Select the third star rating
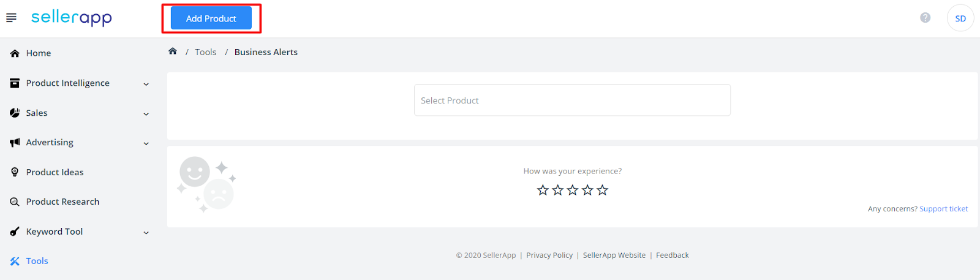 click(573, 190)
